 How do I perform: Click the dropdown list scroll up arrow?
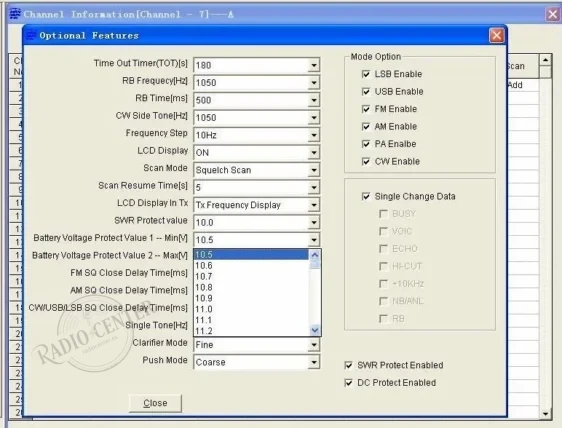click(x=315, y=255)
